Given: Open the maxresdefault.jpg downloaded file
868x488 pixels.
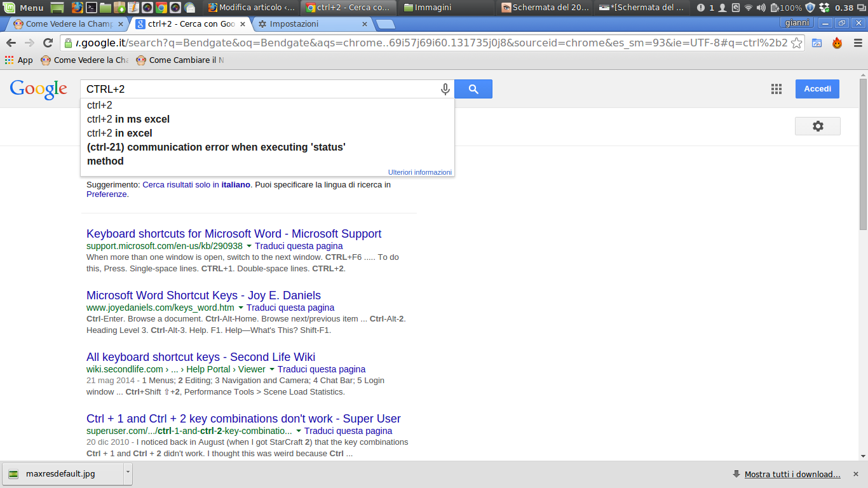Looking at the screenshot, I should 62,473.
